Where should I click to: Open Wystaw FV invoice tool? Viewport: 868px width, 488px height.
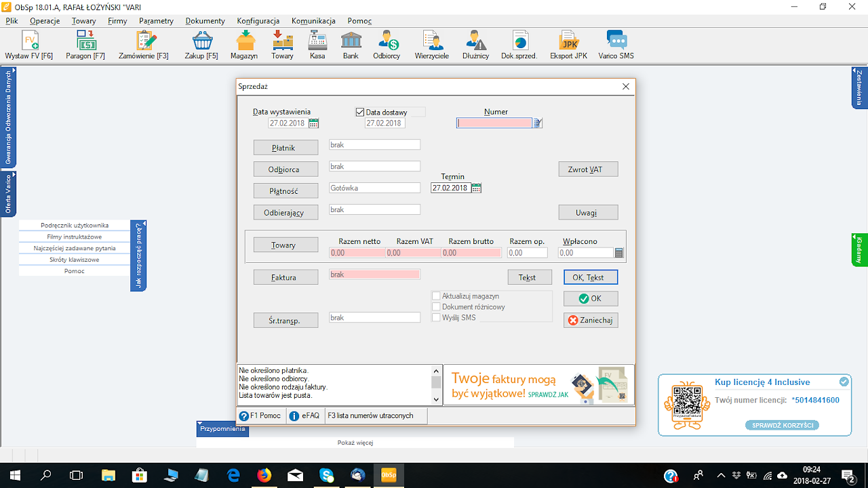click(x=29, y=45)
